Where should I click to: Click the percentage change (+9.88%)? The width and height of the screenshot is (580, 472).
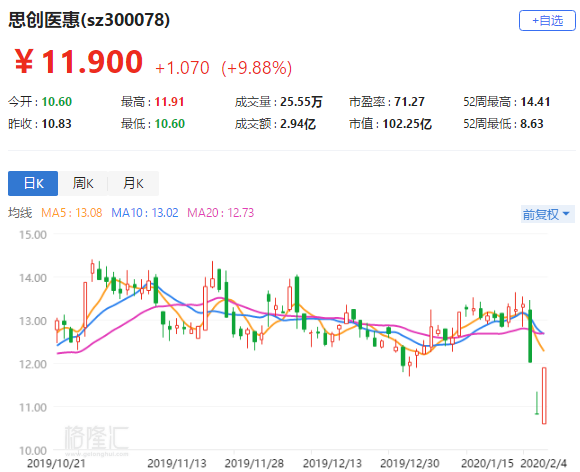tap(256, 68)
